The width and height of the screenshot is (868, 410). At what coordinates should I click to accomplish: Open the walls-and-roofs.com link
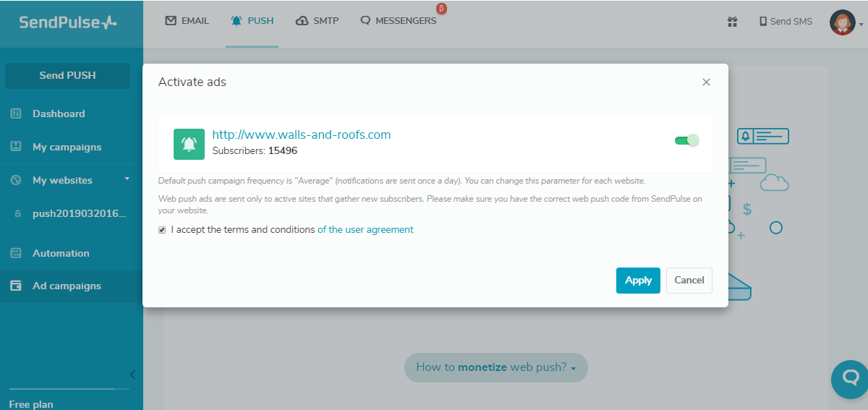point(301,134)
